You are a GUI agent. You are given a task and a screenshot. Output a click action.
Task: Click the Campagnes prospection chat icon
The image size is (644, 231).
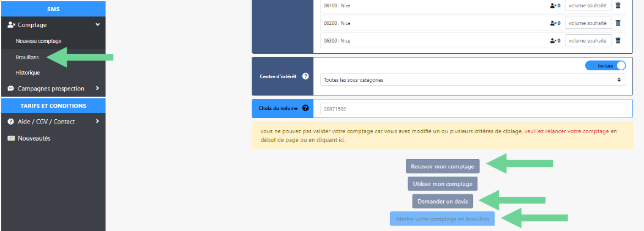click(11, 89)
